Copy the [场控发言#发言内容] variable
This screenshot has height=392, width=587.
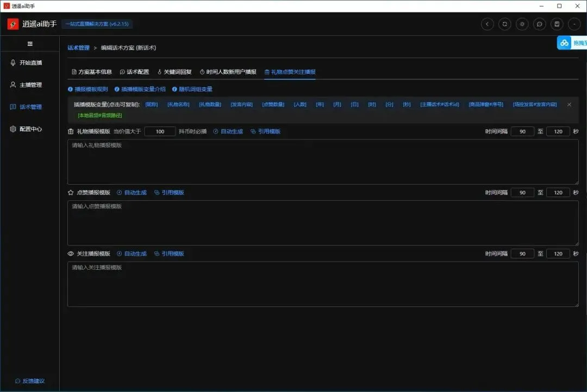pos(535,104)
